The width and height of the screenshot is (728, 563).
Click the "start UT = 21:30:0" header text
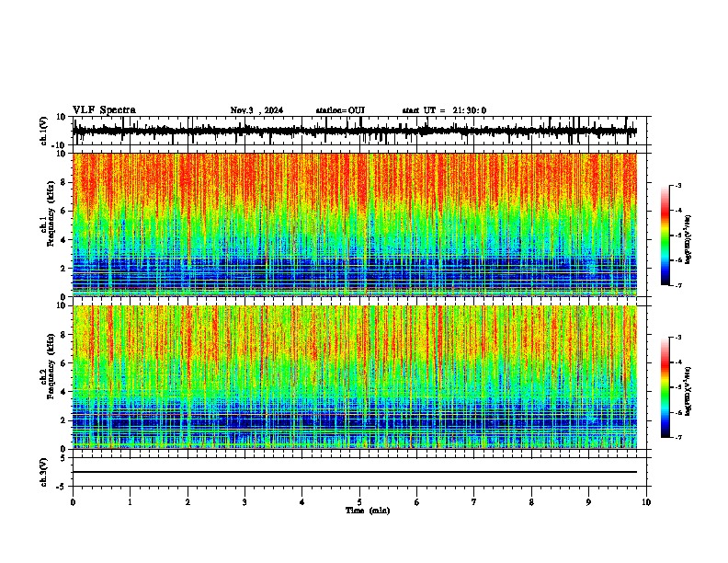point(444,110)
